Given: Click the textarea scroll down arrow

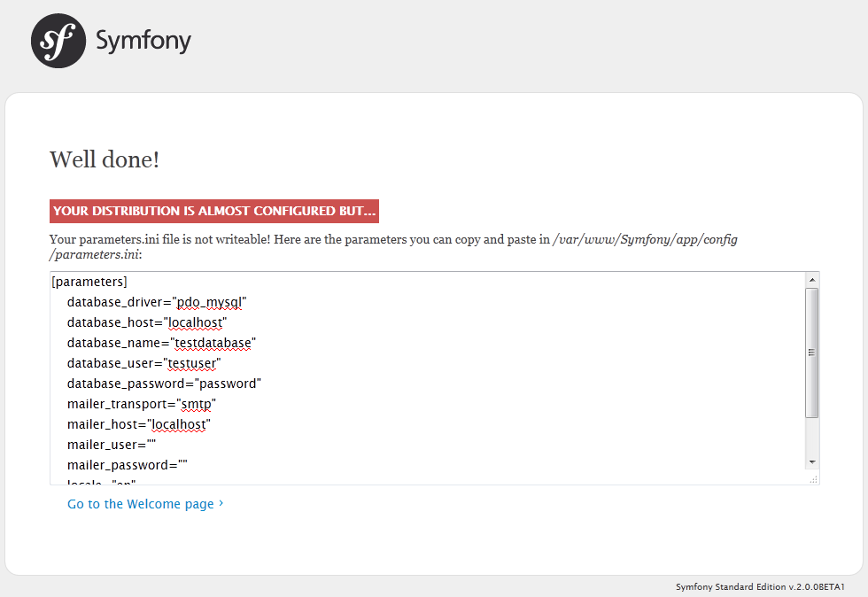Looking at the screenshot, I should [812, 461].
